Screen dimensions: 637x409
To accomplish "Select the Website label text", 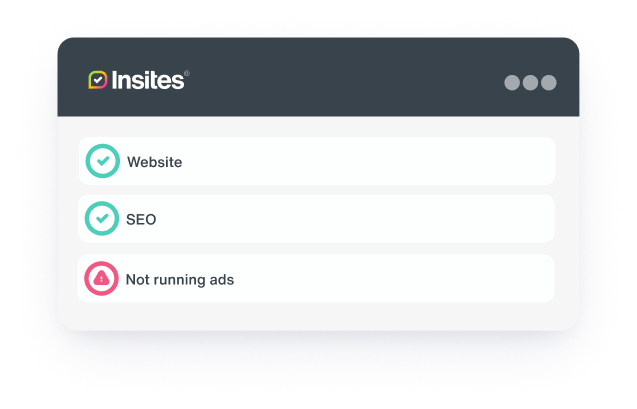I will pyautogui.click(x=154, y=162).
